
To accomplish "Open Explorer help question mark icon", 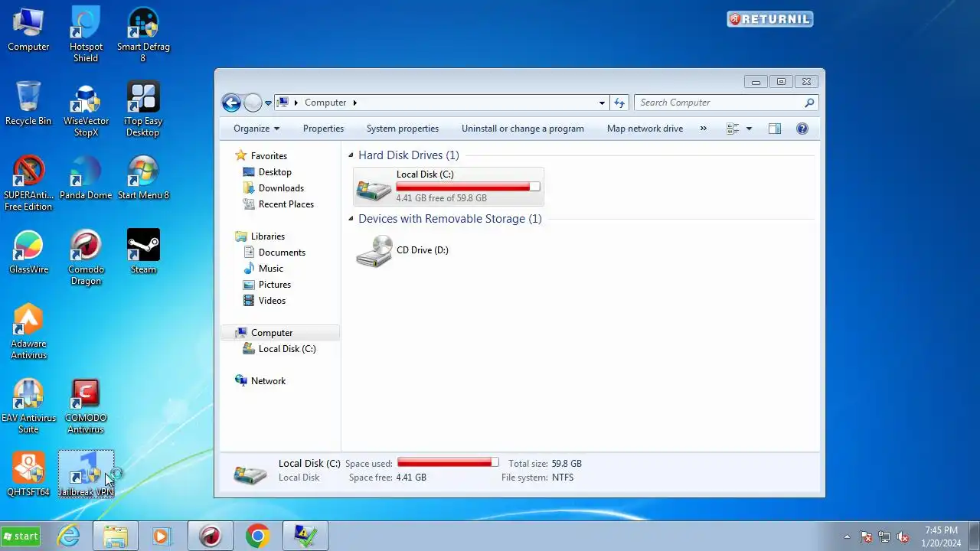I will (802, 129).
